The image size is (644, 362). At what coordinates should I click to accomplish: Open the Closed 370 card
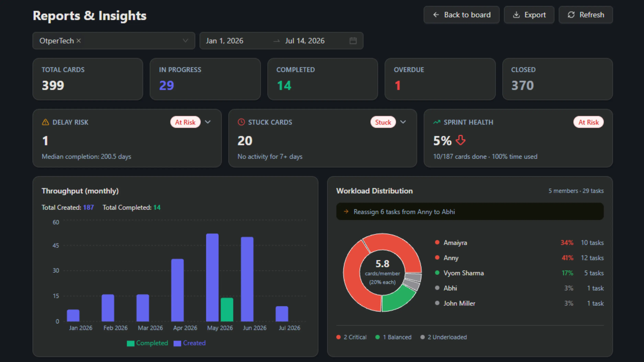click(x=557, y=79)
